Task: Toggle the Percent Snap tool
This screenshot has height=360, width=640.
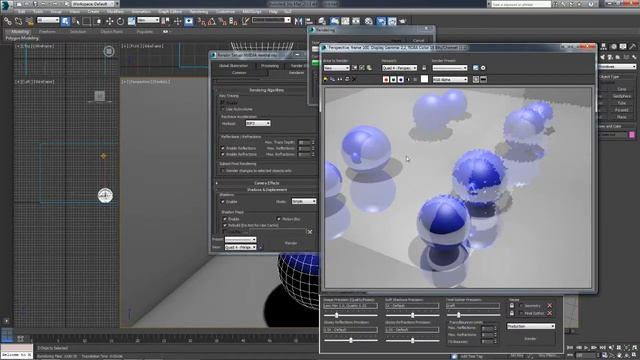Action: pos(222,21)
